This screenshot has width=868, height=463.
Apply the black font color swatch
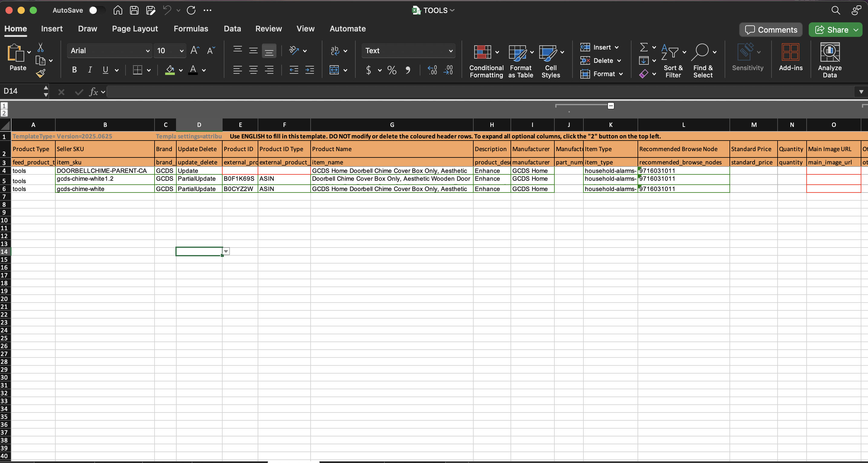193,70
